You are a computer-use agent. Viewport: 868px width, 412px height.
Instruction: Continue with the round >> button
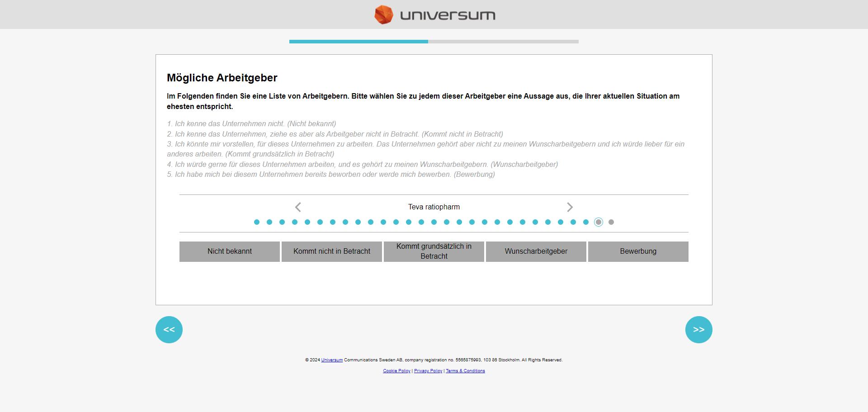699,330
